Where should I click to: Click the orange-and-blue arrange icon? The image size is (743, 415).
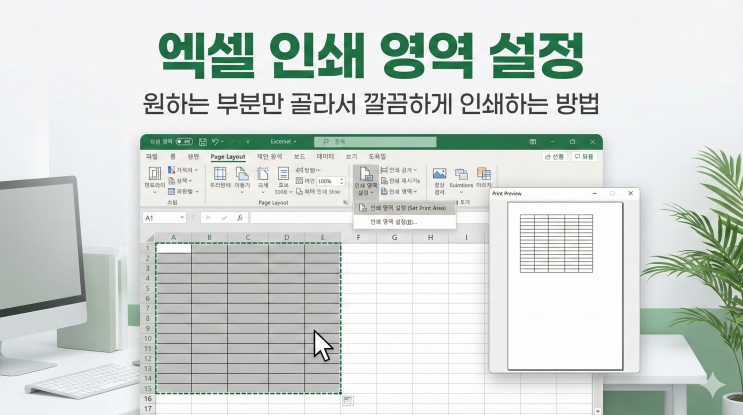click(483, 174)
